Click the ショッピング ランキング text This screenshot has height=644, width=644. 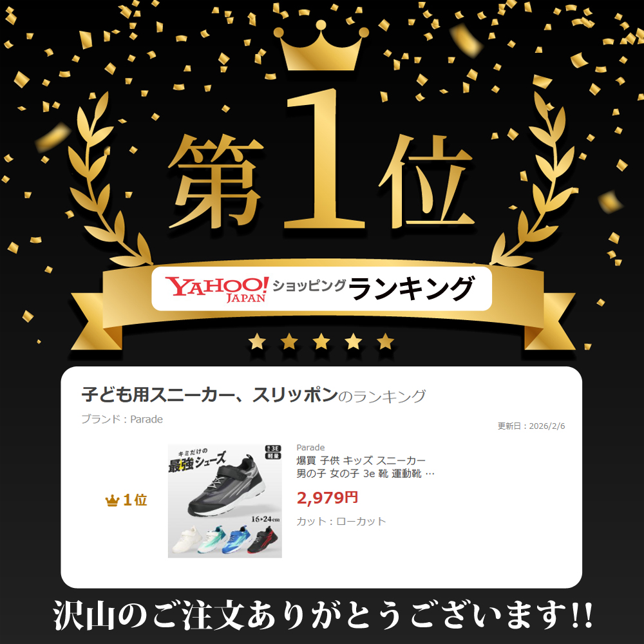pos(373,289)
